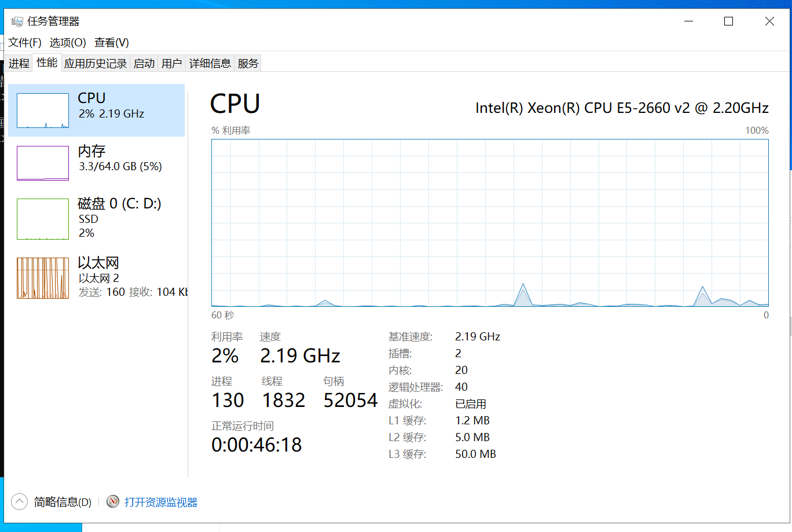This screenshot has width=792, height=532.
Task: Open the 查看(V) menu
Action: (112, 42)
